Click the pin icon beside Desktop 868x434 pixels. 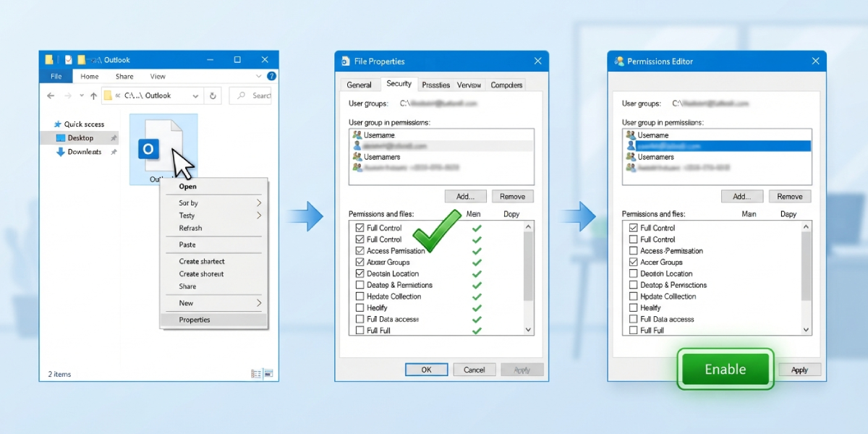[x=114, y=138]
